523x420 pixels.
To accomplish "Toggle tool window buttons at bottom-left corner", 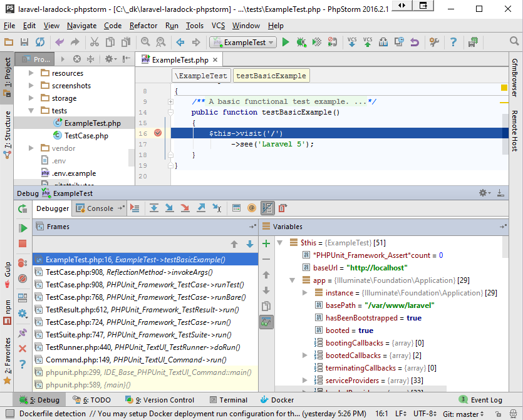I will click(10, 414).
